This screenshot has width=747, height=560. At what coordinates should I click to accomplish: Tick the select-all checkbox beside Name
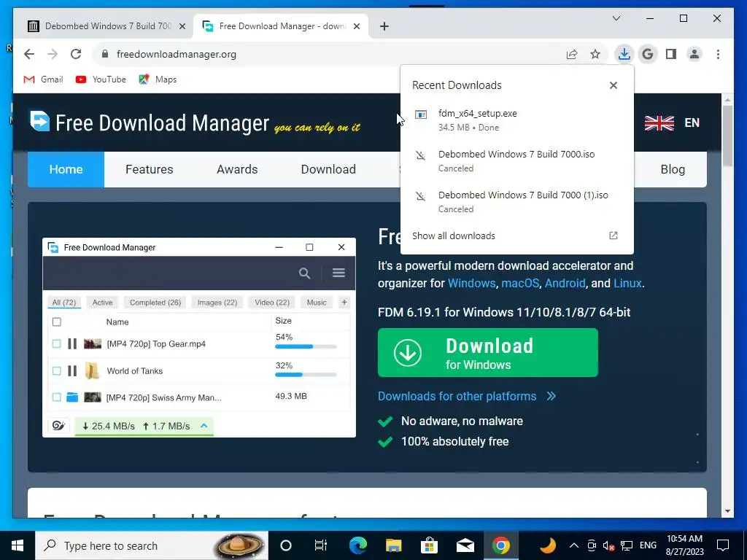[57, 322]
